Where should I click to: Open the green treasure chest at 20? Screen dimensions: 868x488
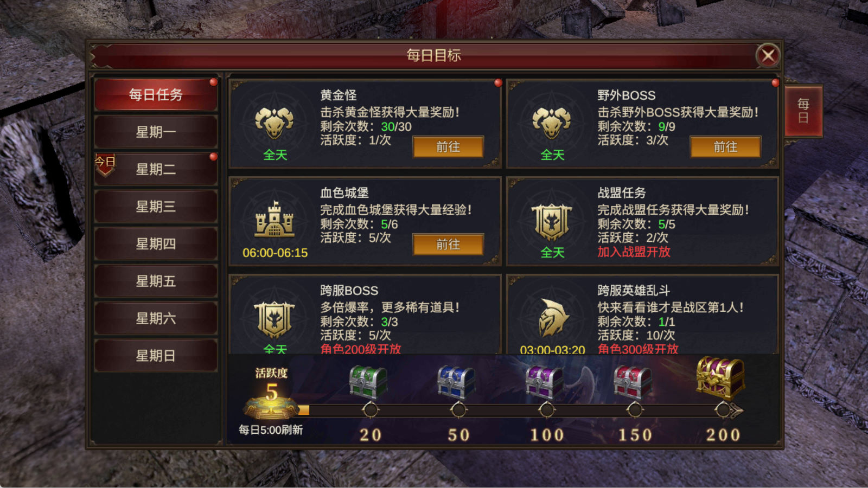coord(368,382)
